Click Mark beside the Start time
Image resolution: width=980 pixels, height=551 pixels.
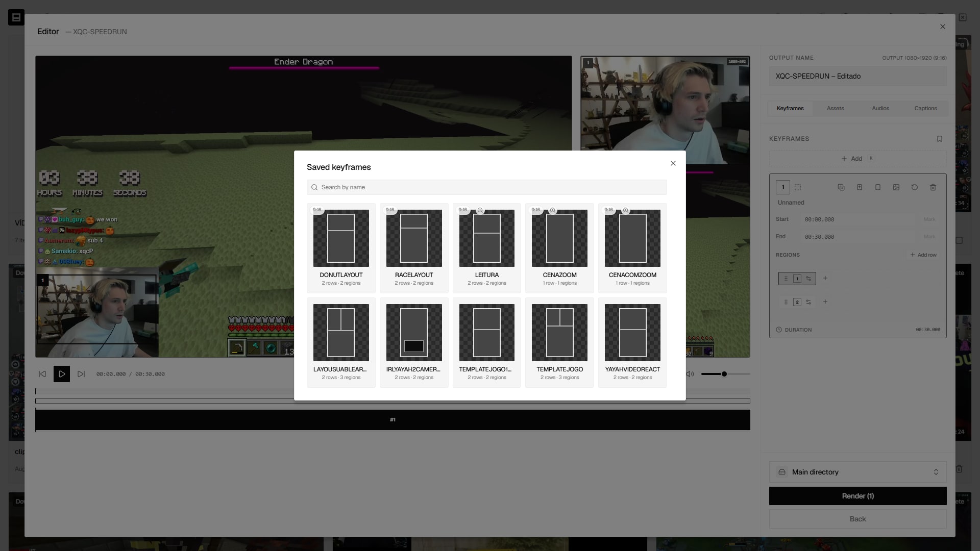929,219
